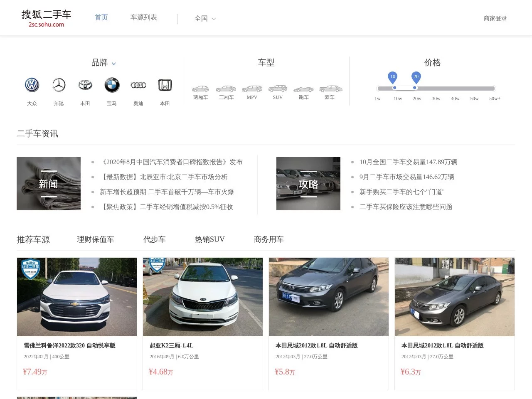Switch to the 车源列表 tab
This screenshot has width=532, height=399.
[x=143, y=17]
